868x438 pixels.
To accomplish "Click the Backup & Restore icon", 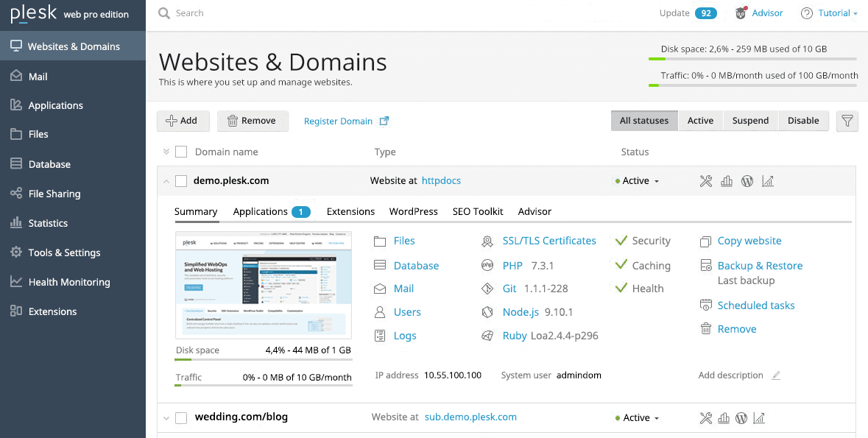I will coord(706,266).
